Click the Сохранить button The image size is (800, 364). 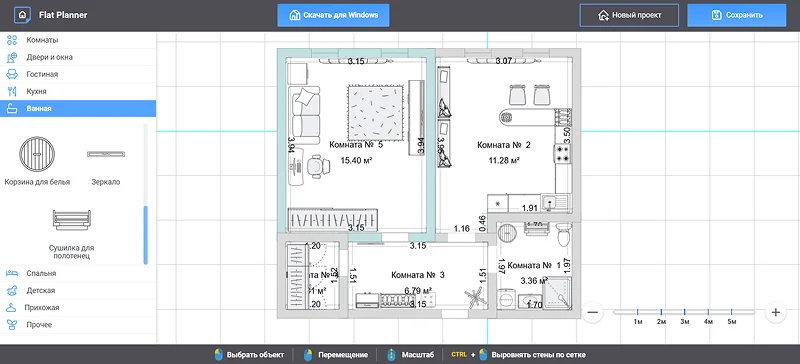[x=737, y=15]
